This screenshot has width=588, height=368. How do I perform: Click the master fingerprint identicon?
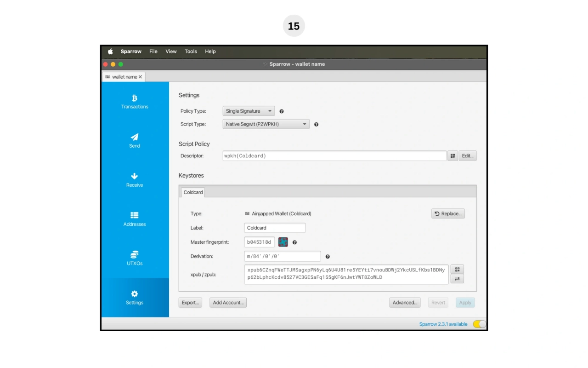[x=283, y=242]
